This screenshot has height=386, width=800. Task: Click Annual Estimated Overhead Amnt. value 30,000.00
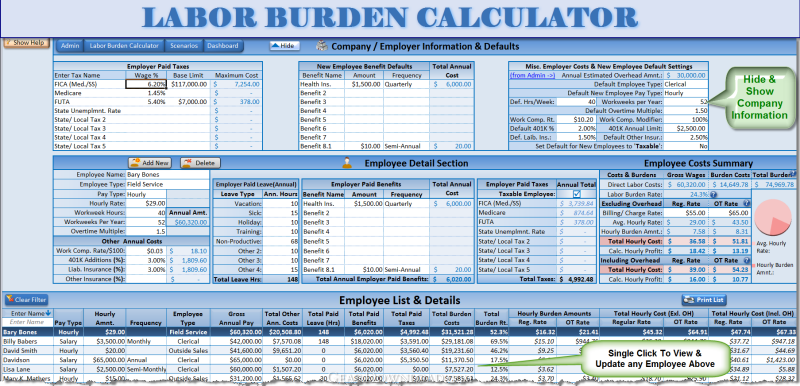click(x=686, y=75)
